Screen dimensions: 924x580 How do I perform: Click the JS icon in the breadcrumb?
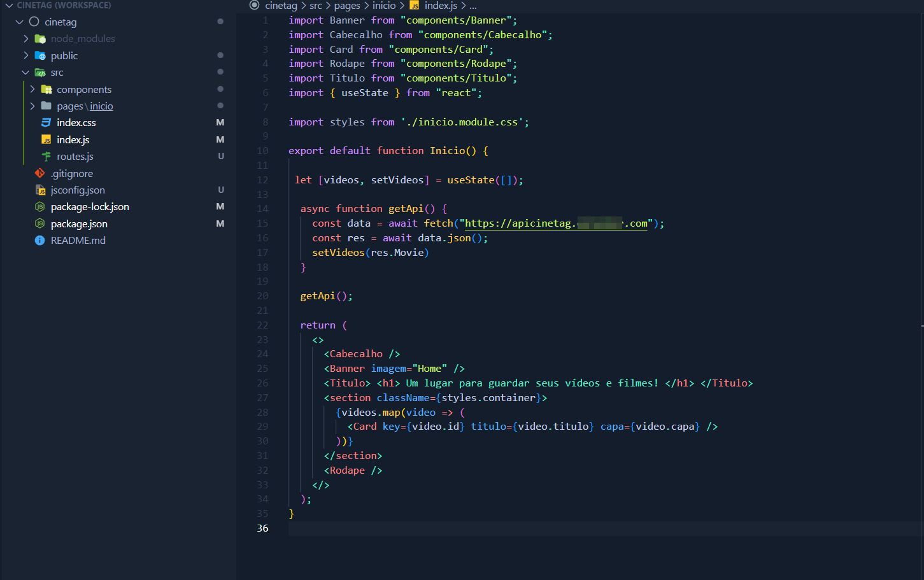[415, 6]
